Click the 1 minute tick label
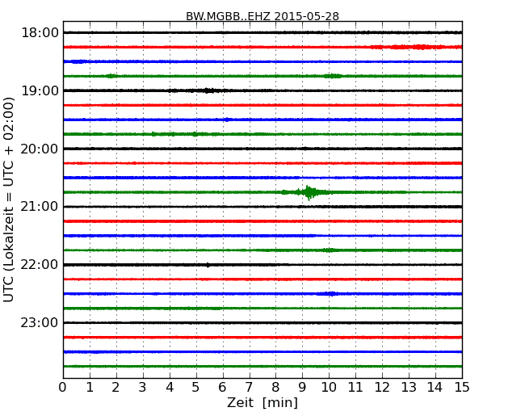This screenshot has height=420, width=525. pyautogui.click(x=90, y=387)
